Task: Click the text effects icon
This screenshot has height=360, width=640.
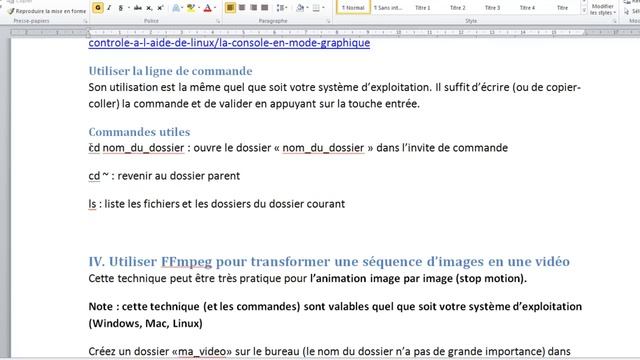Action: tap(176, 8)
